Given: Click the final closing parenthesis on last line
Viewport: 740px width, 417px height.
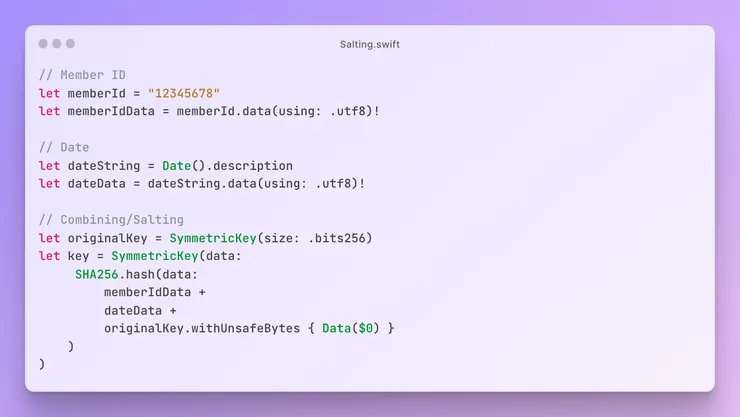Looking at the screenshot, I should 42,364.
